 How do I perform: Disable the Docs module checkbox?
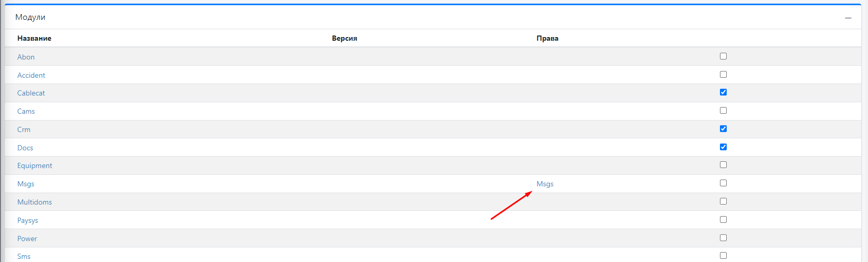pos(723,147)
